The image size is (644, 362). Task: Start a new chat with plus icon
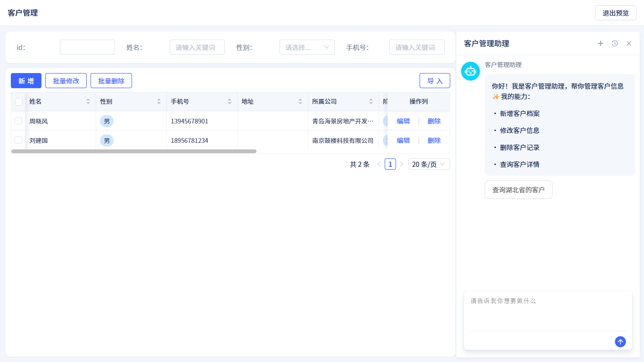[x=601, y=43]
